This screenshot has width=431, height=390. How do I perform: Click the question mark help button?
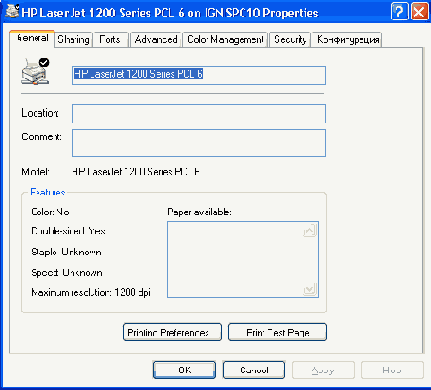[399, 12]
